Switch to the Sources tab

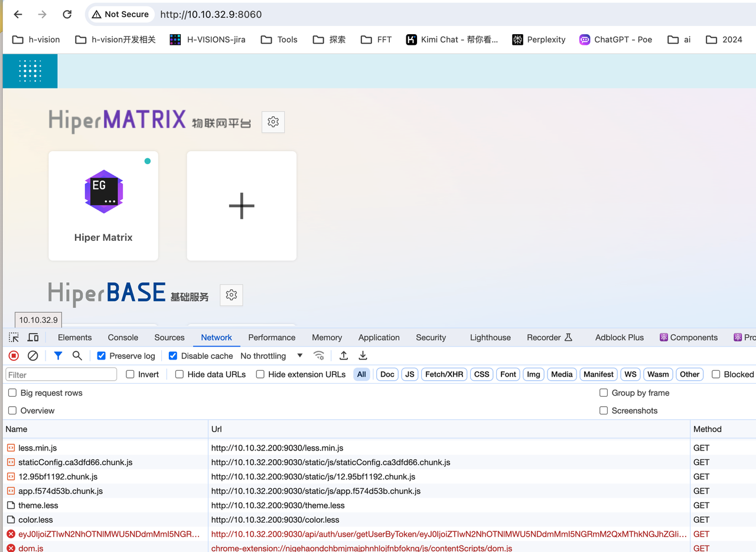tap(170, 338)
